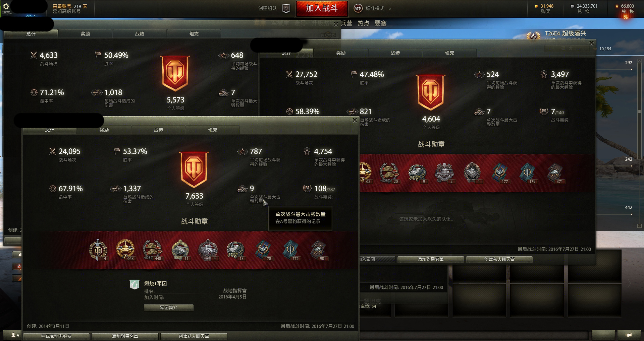Click the 军团简介 button
This screenshot has width=644, height=341.
169,308
